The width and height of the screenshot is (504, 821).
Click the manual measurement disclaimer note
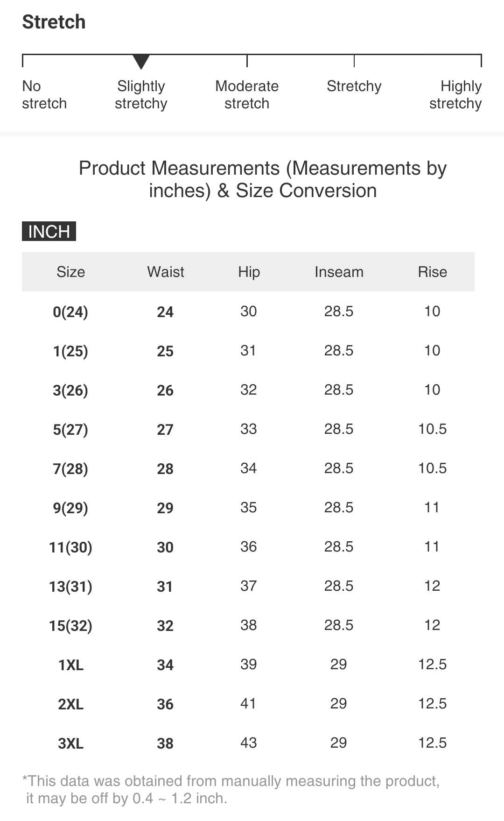point(231,789)
